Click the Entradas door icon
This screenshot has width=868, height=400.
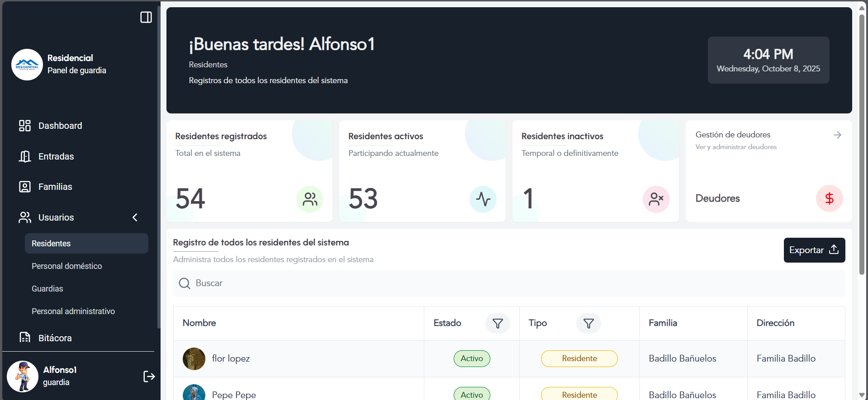(25, 156)
